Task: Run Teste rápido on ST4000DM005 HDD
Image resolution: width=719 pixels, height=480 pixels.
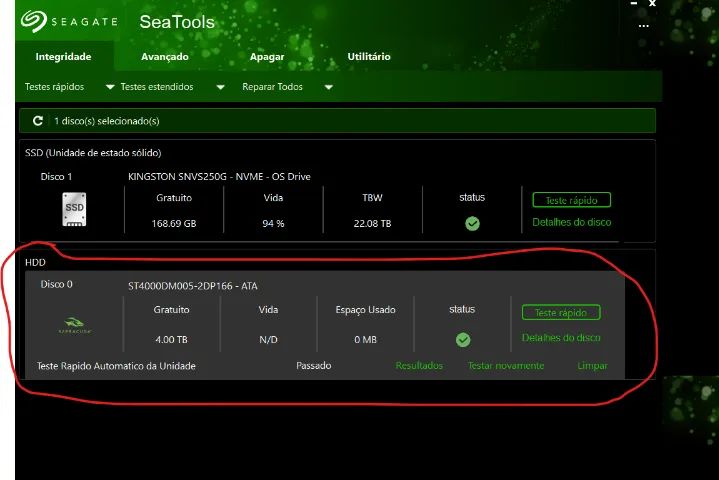Action: pyautogui.click(x=561, y=312)
